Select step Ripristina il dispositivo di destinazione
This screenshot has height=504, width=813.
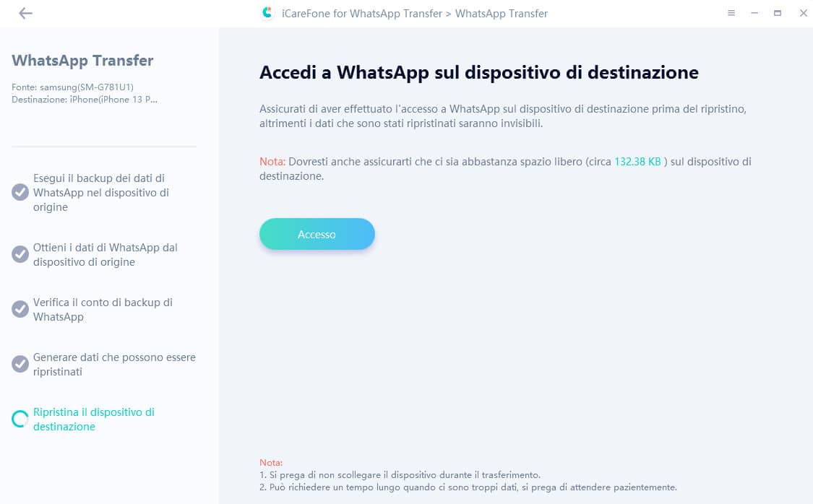(94, 420)
